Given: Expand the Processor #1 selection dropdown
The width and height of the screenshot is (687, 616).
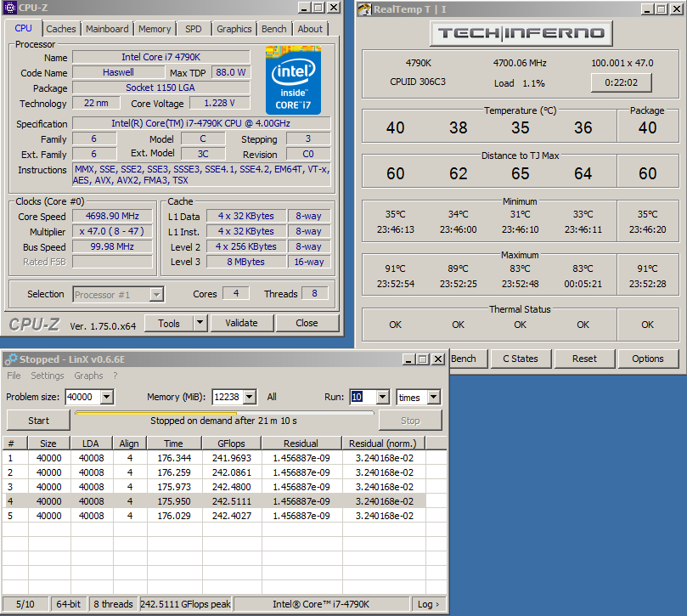Looking at the screenshot, I should tap(156, 295).
